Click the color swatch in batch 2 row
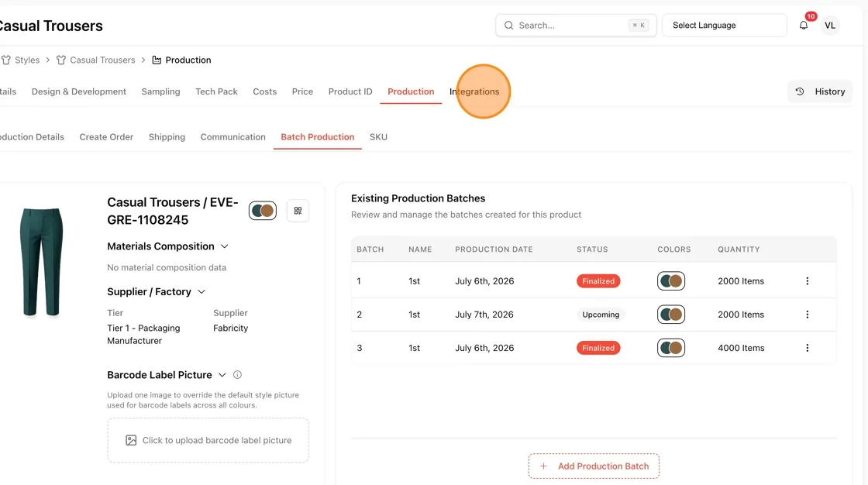This screenshot has height=485, width=868. pos(671,315)
